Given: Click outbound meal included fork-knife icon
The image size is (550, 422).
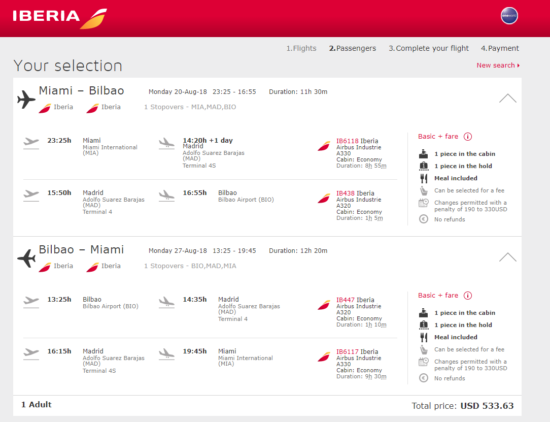Looking at the screenshot, I should coord(424,179).
